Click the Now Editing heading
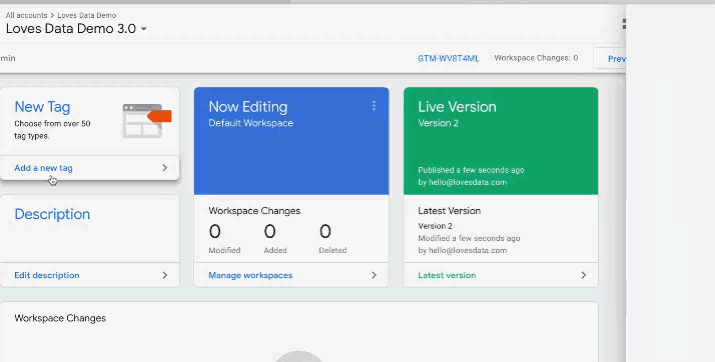The image size is (715, 362). pyautogui.click(x=248, y=107)
